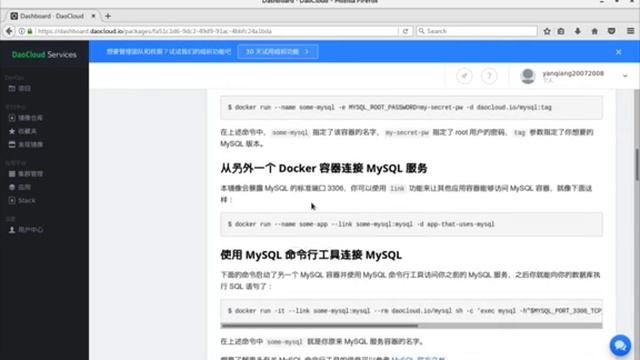Click the browser address bar URL
The height and width of the screenshot is (360, 640).
[x=216, y=31]
